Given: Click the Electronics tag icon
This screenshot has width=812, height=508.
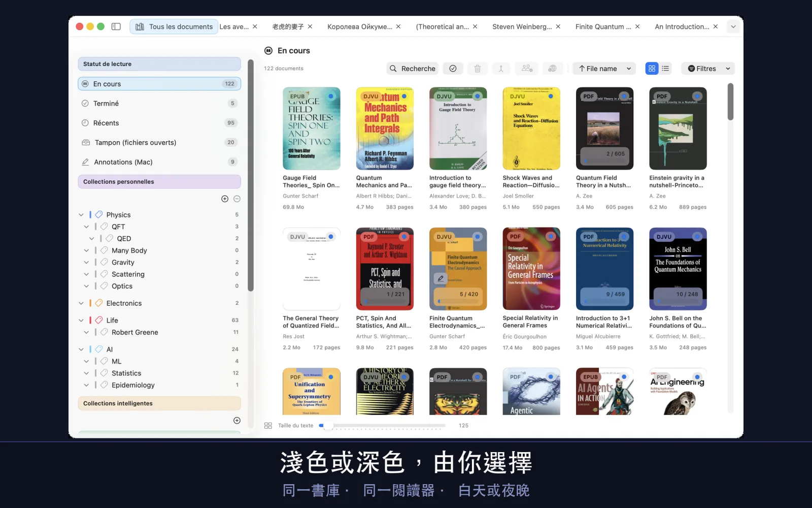Looking at the screenshot, I should coord(99,303).
